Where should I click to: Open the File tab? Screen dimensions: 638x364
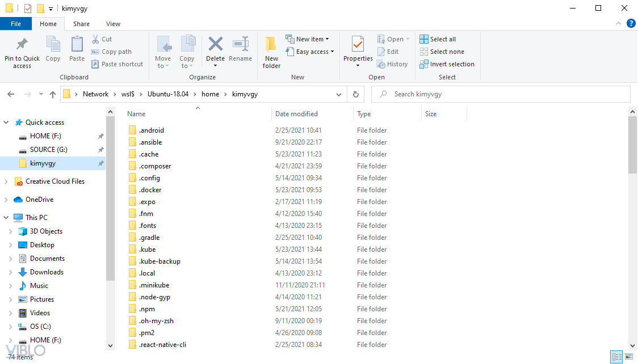pyautogui.click(x=16, y=24)
